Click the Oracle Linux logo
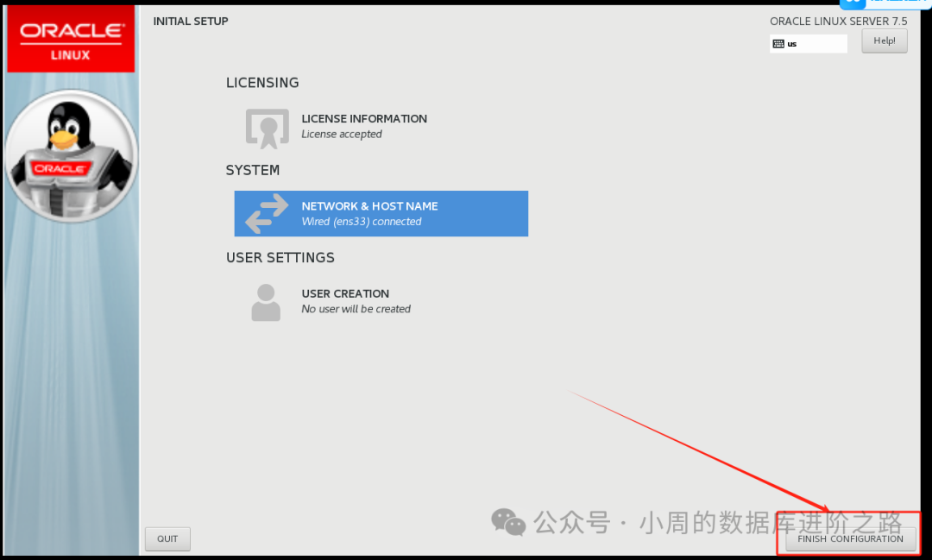The width and height of the screenshot is (932, 560). click(71, 39)
